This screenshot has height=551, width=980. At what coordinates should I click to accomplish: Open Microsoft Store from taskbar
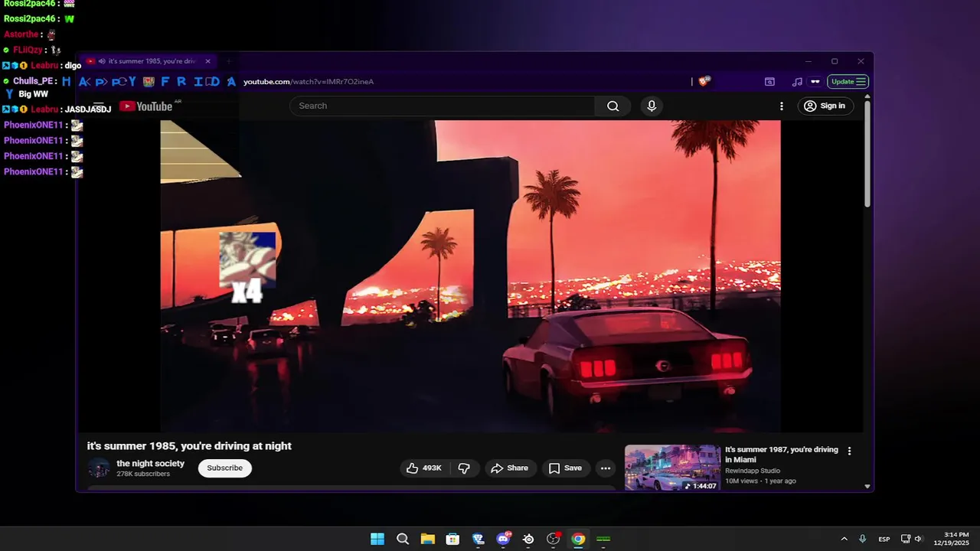coord(452,539)
